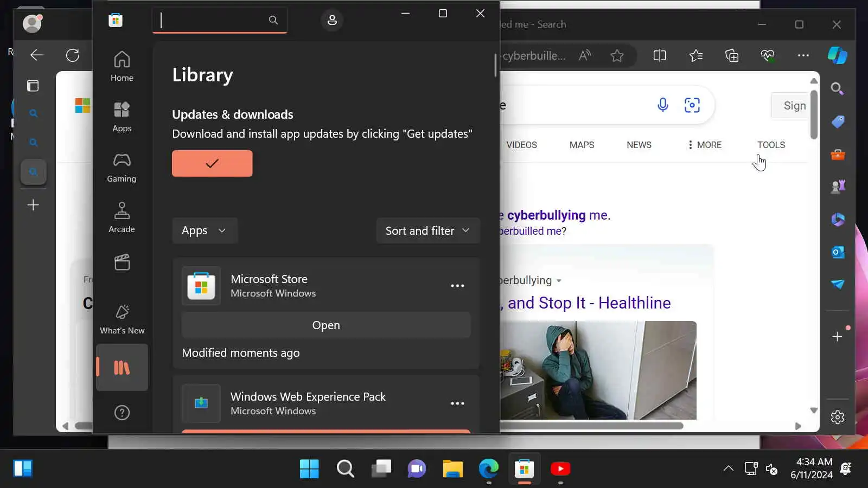This screenshot has width=868, height=488.
Task: Switch to MAPS tab in Bing results
Action: point(582,145)
